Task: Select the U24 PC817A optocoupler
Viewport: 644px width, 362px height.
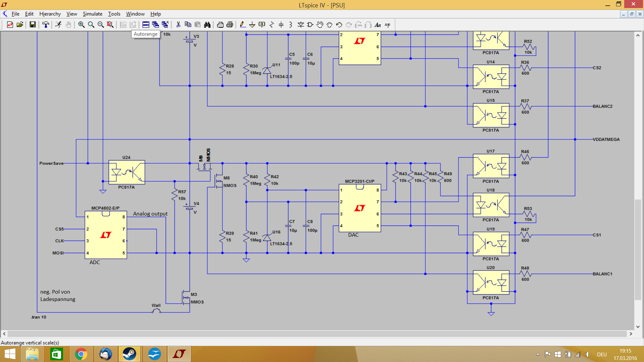Action: coord(126,172)
